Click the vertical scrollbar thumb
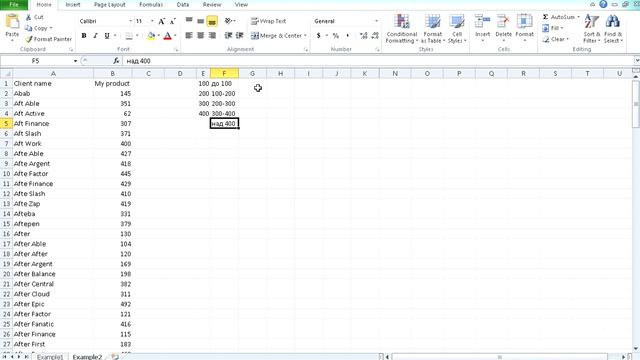The image size is (640, 360). (x=636, y=104)
